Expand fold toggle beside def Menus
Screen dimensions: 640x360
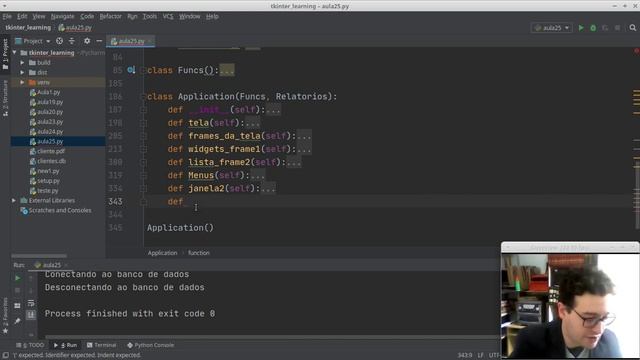tap(143, 175)
